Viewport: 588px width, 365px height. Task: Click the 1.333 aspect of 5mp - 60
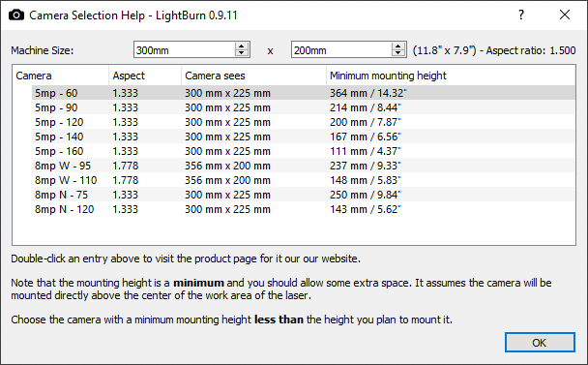pyautogui.click(x=126, y=93)
